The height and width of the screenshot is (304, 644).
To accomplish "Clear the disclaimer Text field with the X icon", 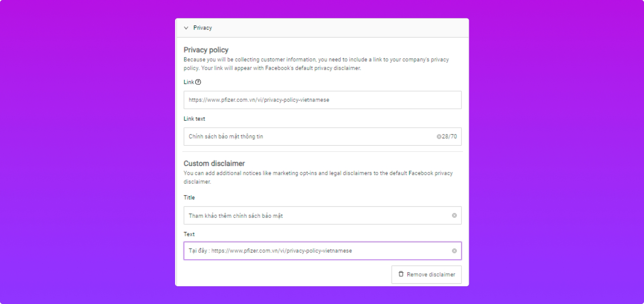I will click(x=454, y=251).
